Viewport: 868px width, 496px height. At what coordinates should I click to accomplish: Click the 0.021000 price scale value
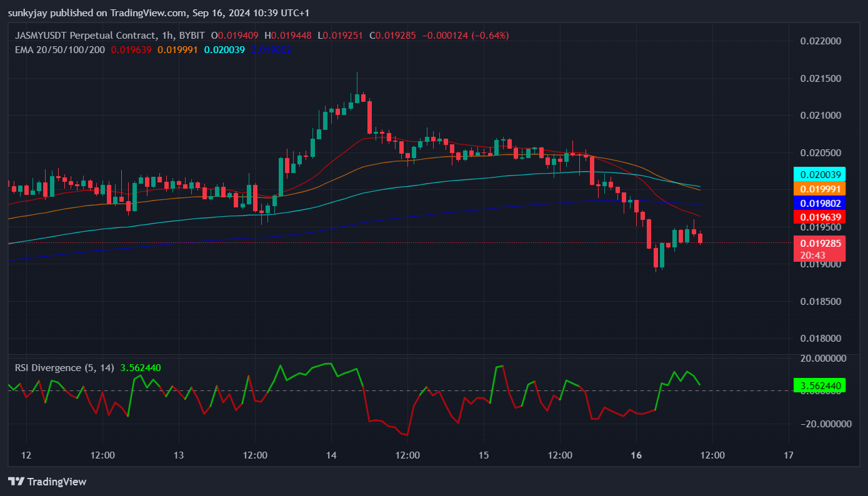pos(821,116)
